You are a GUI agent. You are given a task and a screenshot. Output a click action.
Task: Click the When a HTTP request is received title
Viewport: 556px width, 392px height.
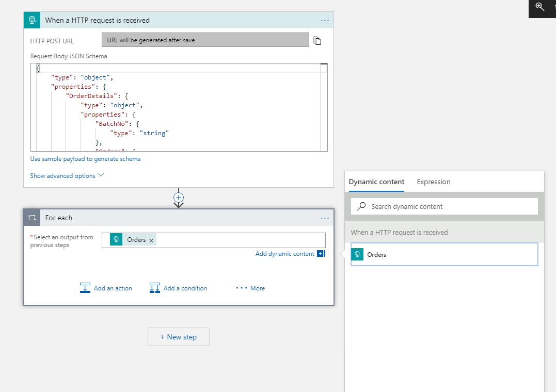tap(97, 20)
